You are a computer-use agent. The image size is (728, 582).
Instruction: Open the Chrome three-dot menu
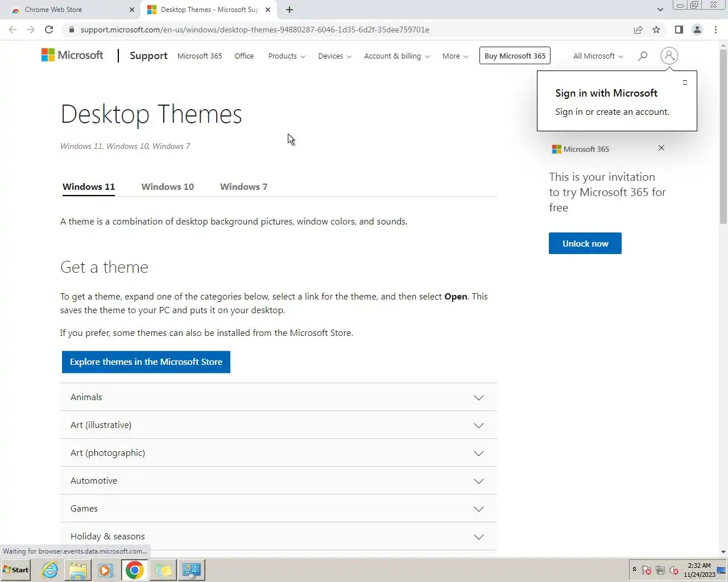715,30
